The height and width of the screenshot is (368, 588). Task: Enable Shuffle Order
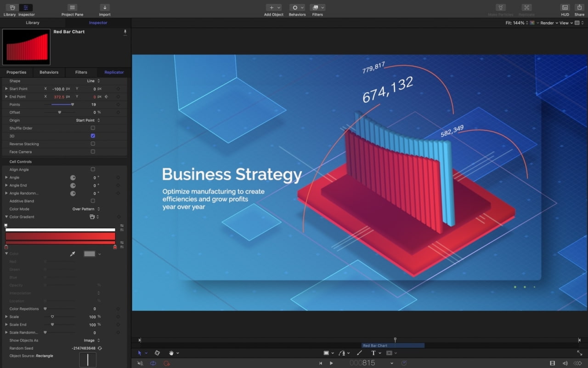(92, 128)
